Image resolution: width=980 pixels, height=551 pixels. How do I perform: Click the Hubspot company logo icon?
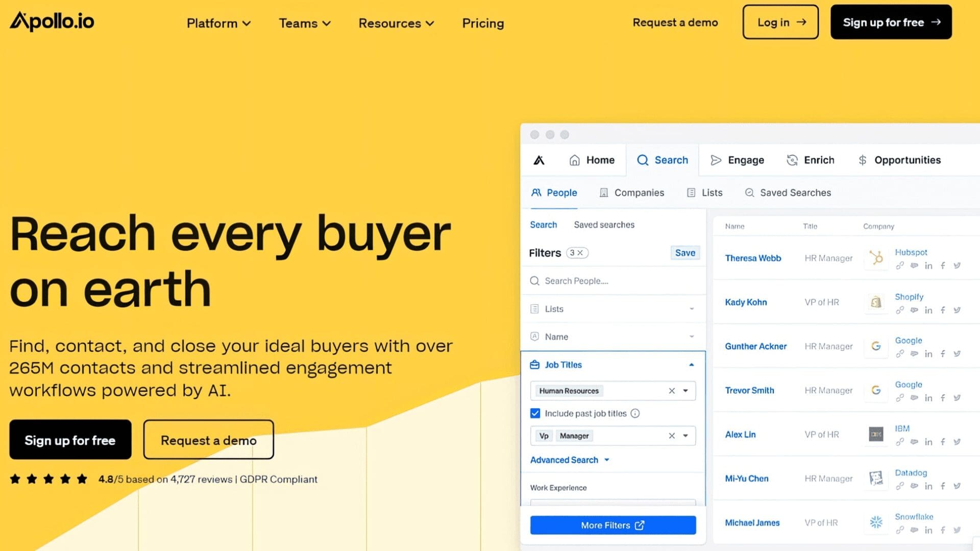[x=876, y=258]
